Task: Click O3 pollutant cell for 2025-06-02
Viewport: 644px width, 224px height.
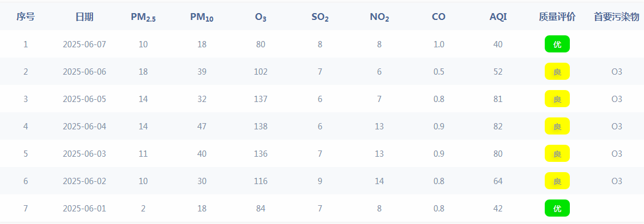Action: point(617,181)
